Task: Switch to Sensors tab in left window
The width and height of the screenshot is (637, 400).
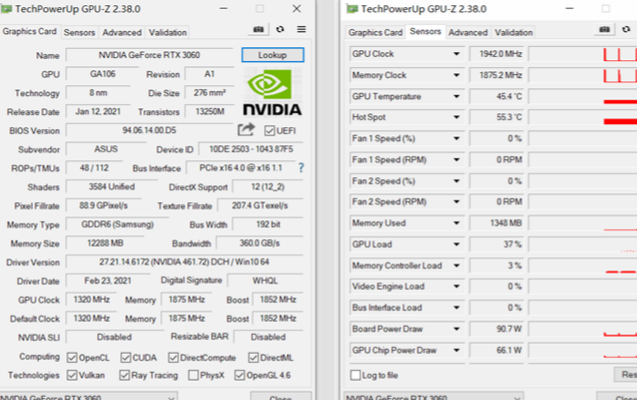Action: pyautogui.click(x=79, y=32)
